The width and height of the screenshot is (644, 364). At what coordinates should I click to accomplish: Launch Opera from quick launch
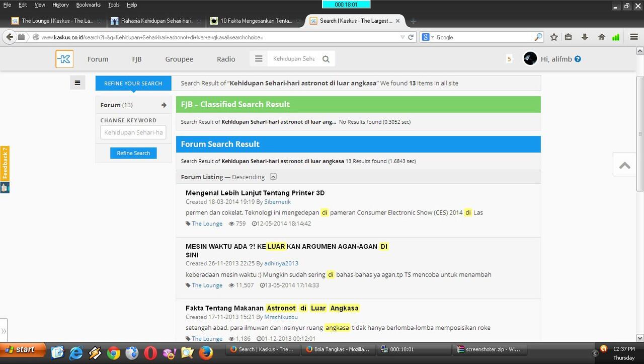pyautogui.click(x=150, y=353)
